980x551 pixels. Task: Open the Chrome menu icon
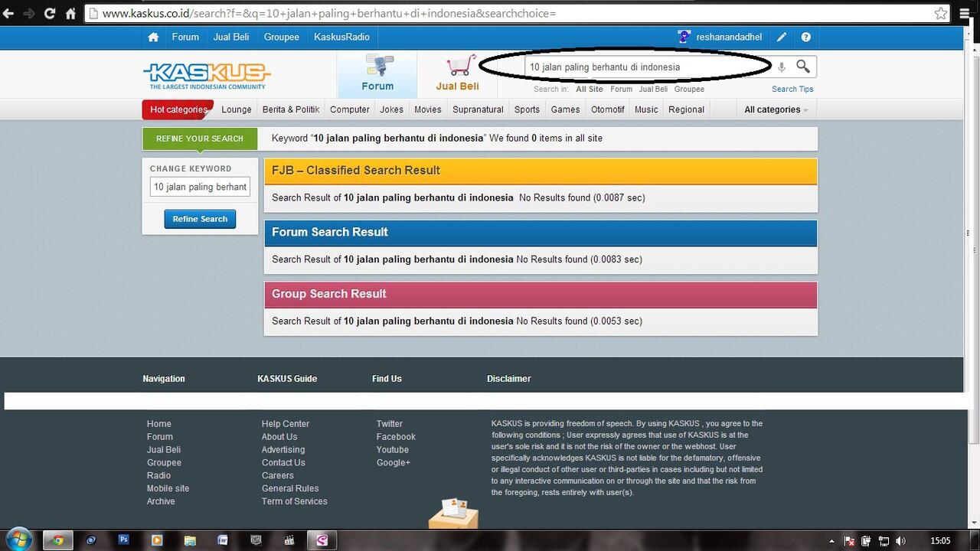point(965,13)
